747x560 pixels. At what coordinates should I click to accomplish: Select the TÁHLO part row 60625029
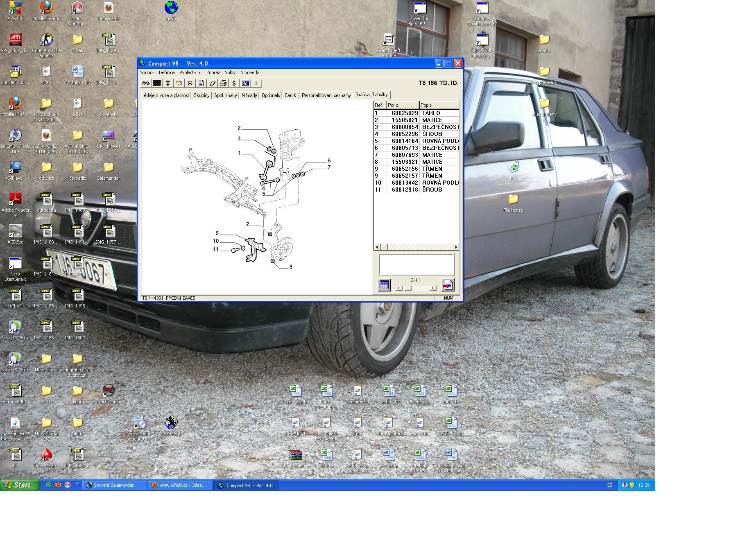point(416,113)
